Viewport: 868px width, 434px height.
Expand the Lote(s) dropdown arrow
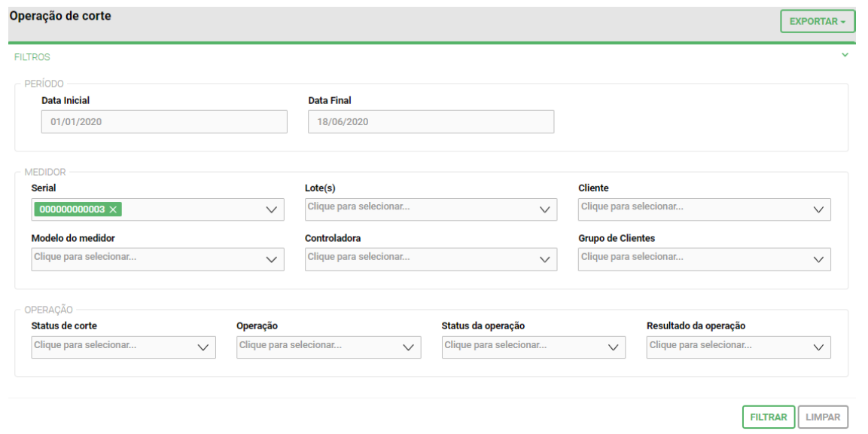coord(545,210)
